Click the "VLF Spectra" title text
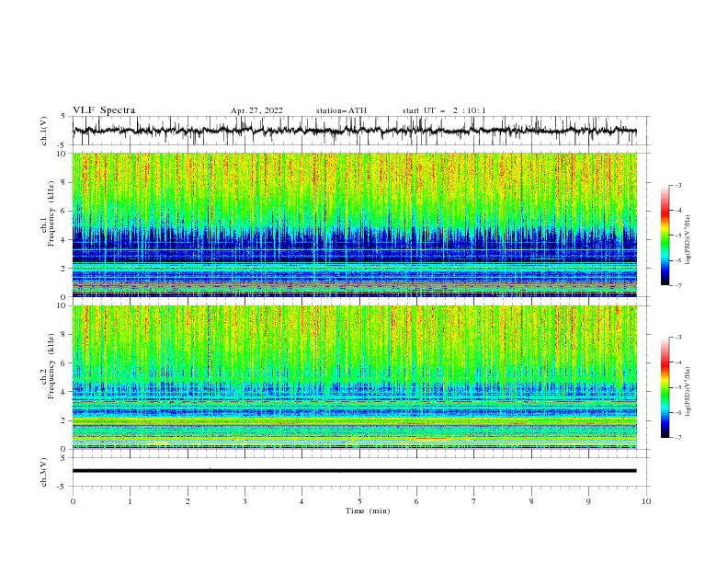 coord(104,110)
